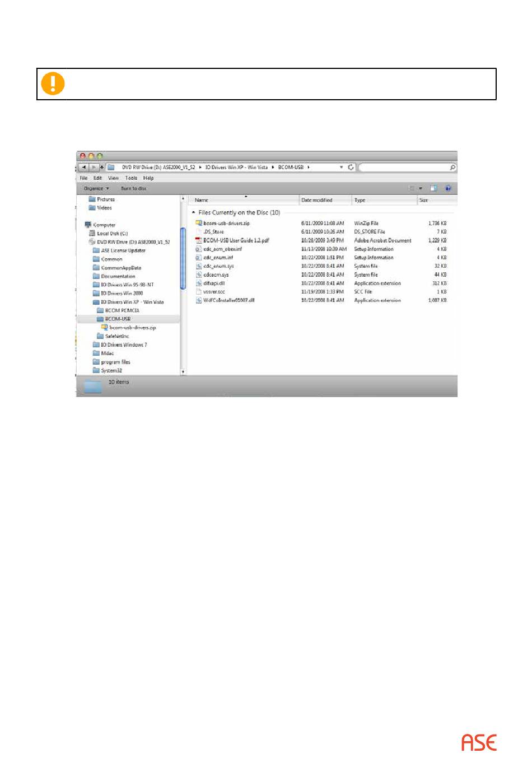Open the Organize dropdown
Screen dimensions: 532x758
pyautogui.click(x=96, y=189)
